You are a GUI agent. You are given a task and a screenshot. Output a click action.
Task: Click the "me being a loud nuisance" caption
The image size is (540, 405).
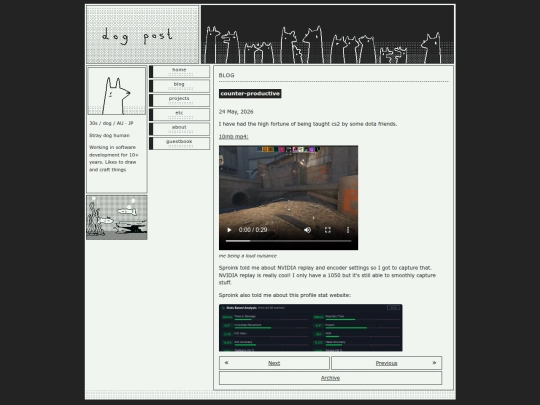click(248, 256)
